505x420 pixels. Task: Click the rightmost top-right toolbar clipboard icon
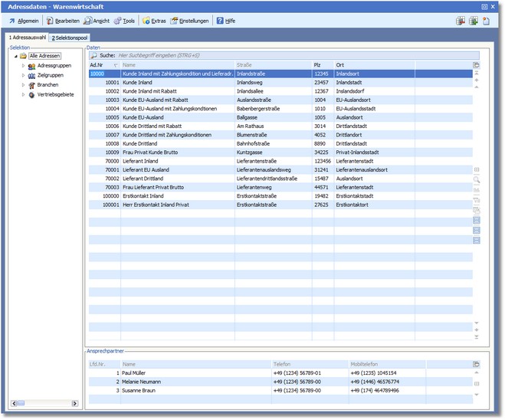click(x=486, y=21)
